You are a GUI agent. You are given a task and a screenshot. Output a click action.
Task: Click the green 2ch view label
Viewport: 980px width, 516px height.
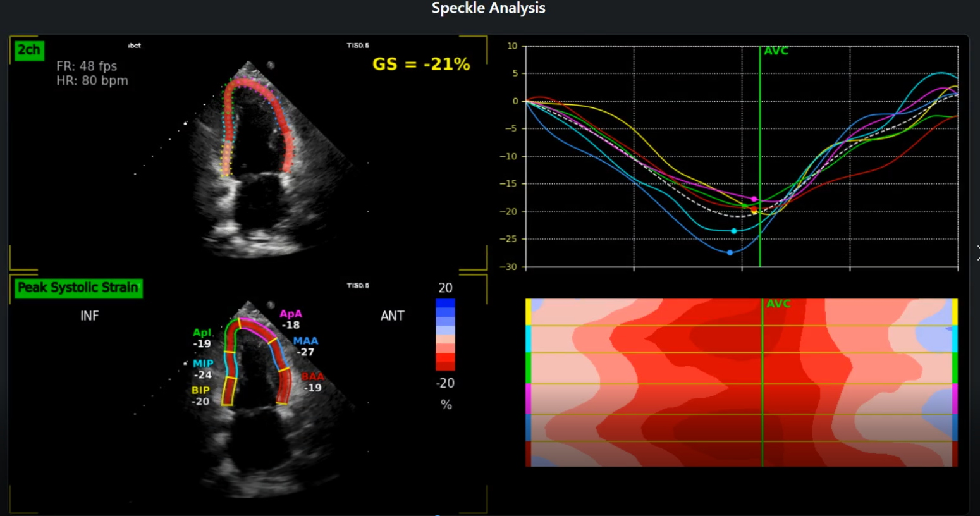(29, 51)
